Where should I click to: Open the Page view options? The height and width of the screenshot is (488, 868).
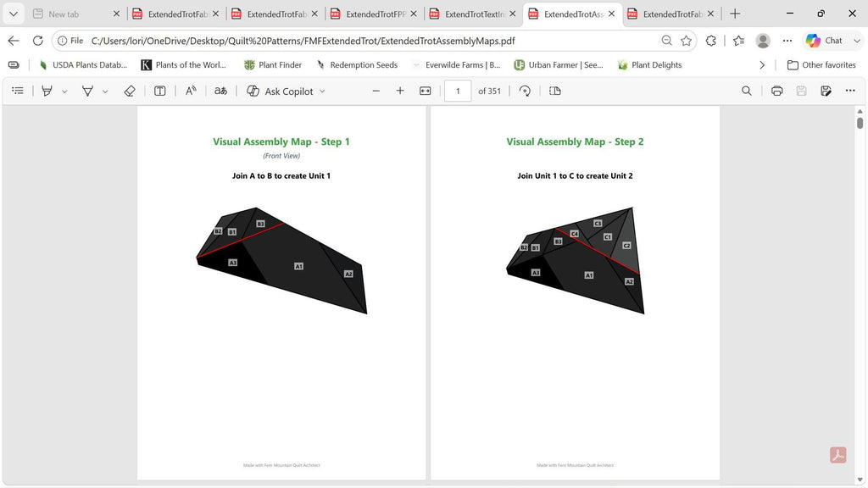pyautogui.click(x=555, y=91)
